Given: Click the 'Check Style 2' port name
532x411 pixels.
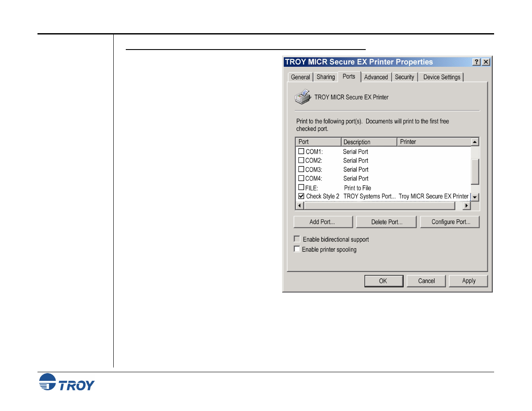Looking at the screenshot, I should (x=323, y=196).
